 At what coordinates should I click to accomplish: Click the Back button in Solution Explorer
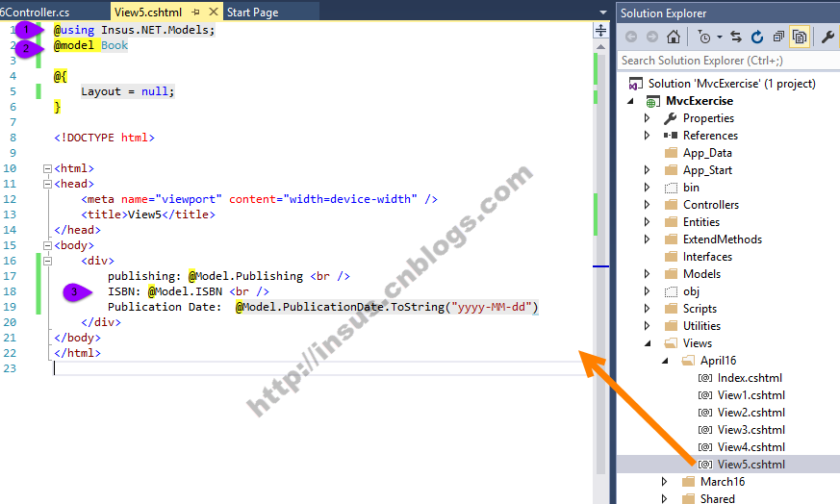tap(631, 37)
